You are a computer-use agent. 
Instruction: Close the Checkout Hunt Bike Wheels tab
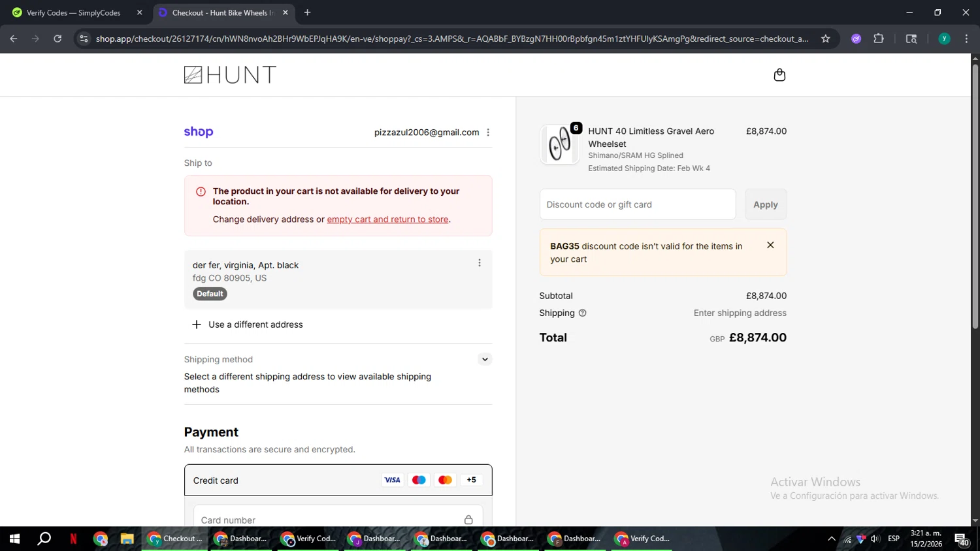tap(286, 12)
